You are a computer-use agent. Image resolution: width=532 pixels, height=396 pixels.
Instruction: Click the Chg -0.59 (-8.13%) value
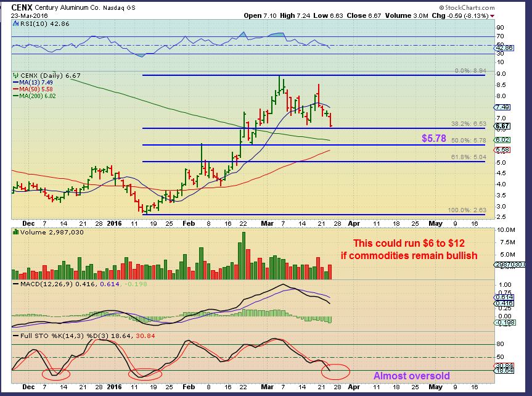[x=460, y=15]
